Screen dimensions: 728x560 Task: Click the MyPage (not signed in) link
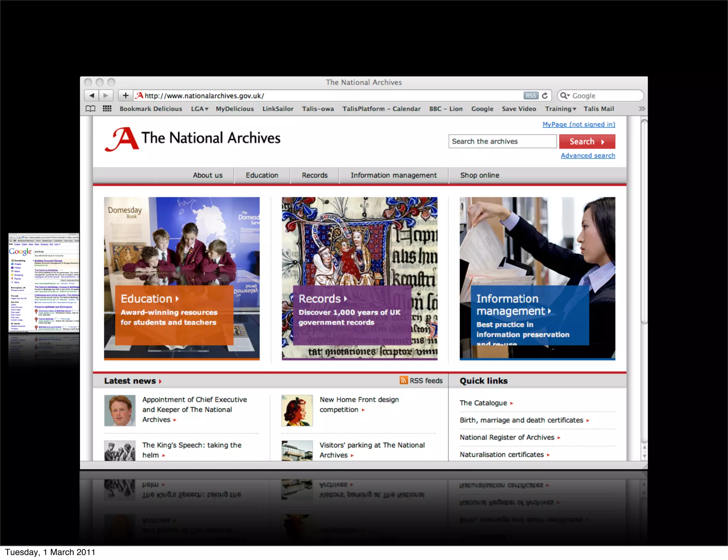578,124
